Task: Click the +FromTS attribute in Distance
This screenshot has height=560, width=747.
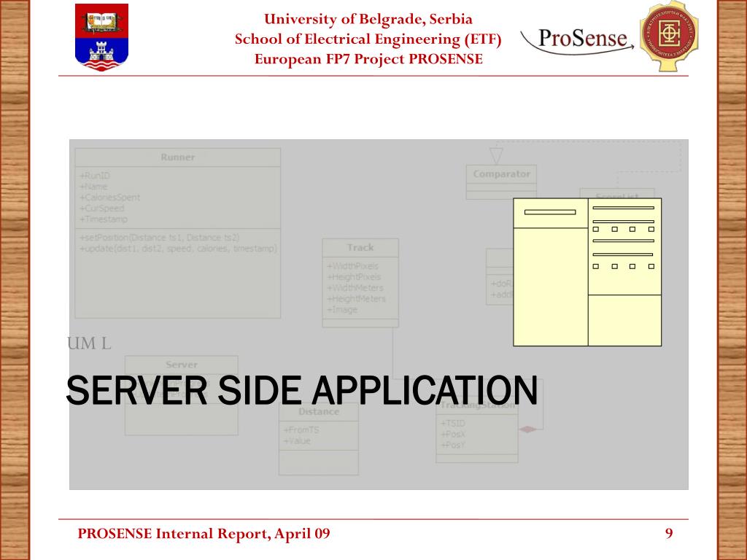Action: click(301, 430)
